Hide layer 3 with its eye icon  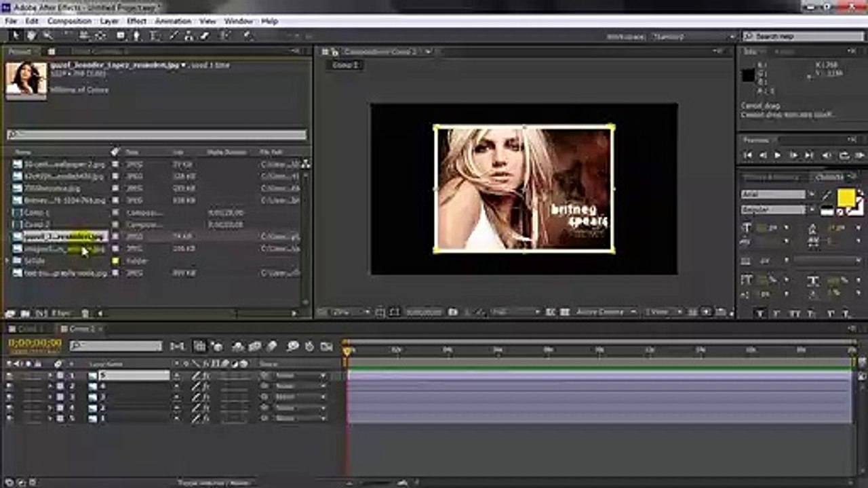tap(9, 397)
